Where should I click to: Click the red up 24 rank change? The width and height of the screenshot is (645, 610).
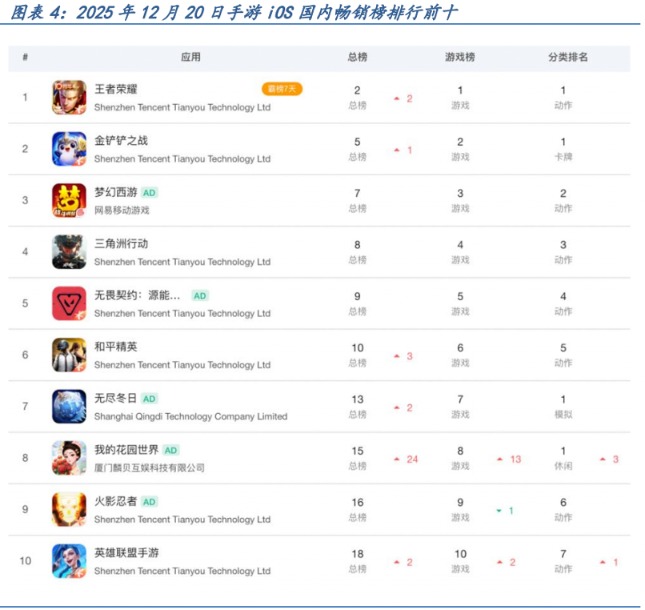click(406, 459)
